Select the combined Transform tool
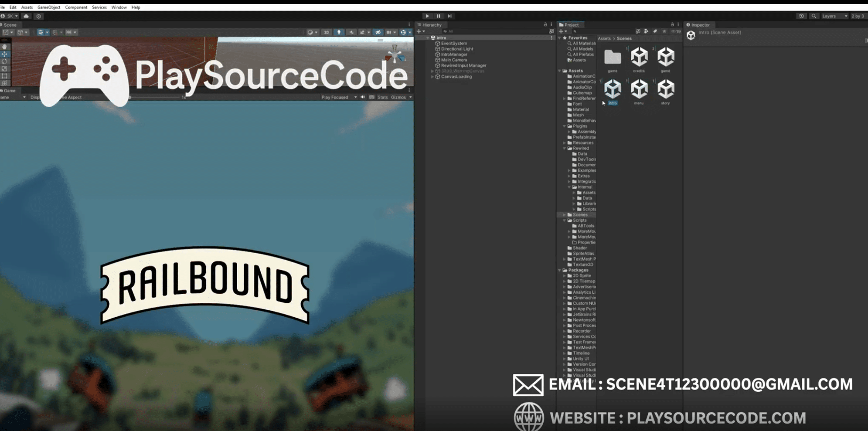Image resolution: width=868 pixels, height=431 pixels. [4, 83]
